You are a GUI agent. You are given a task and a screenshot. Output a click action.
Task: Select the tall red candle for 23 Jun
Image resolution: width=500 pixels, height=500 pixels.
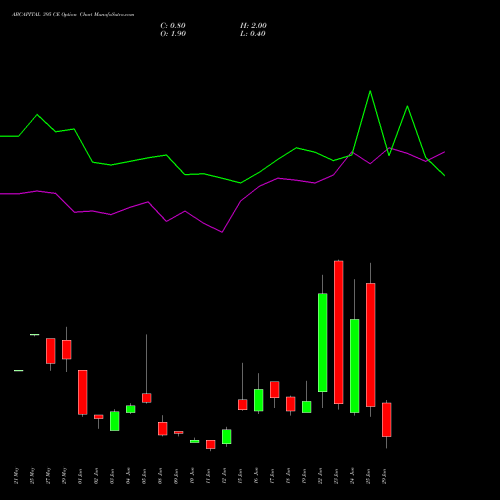tap(339, 332)
